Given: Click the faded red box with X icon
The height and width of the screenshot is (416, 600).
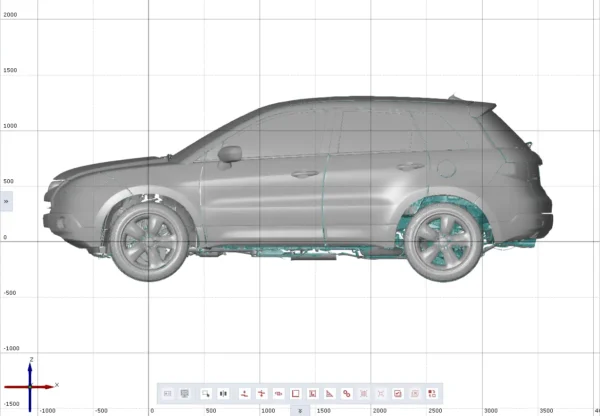Looking at the screenshot, I should [415, 393].
